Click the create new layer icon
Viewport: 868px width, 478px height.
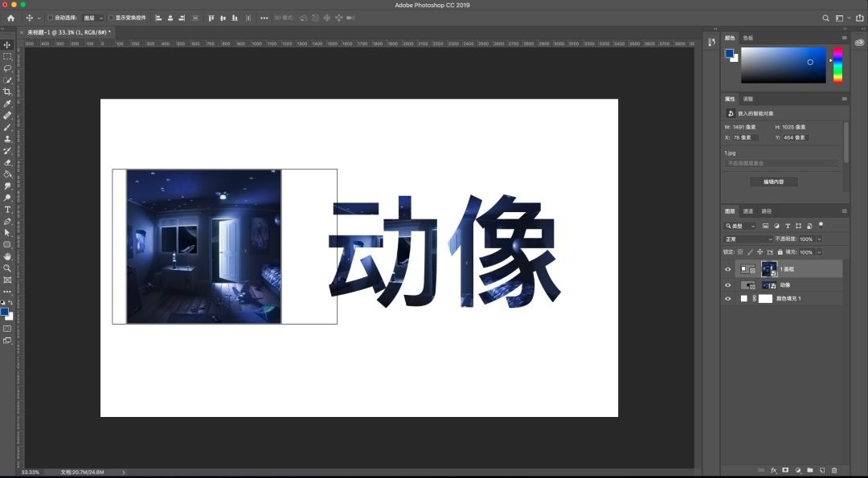822,470
